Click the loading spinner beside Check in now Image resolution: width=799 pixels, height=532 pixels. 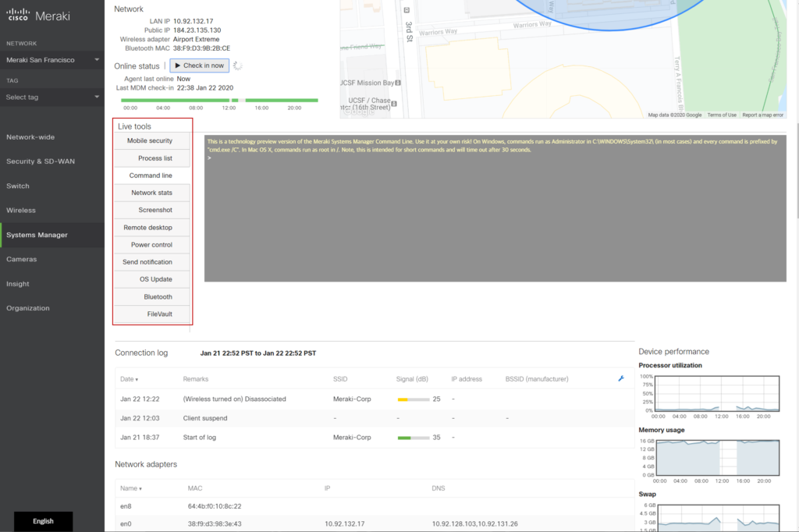(238, 66)
